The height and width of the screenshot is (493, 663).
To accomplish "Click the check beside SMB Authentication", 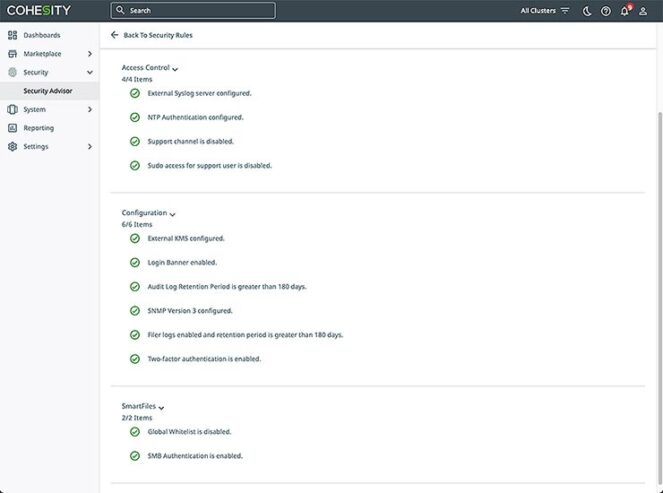I will pyautogui.click(x=135, y=456).
